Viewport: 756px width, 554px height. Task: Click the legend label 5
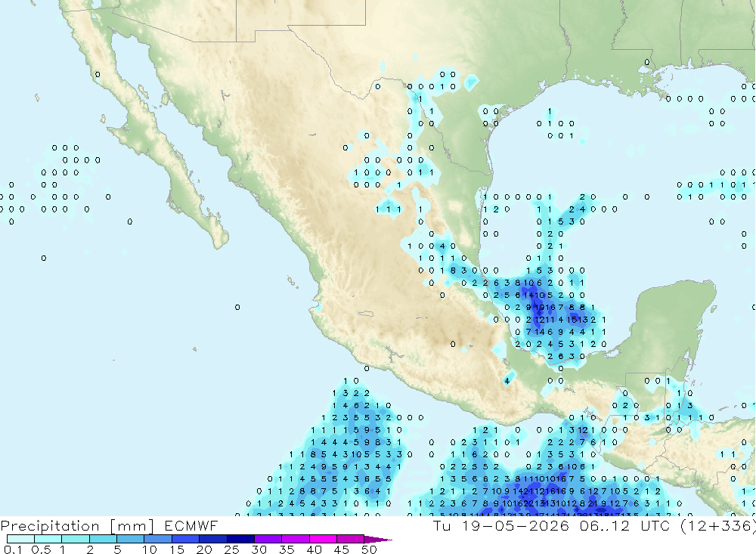(x=117, y=549)
